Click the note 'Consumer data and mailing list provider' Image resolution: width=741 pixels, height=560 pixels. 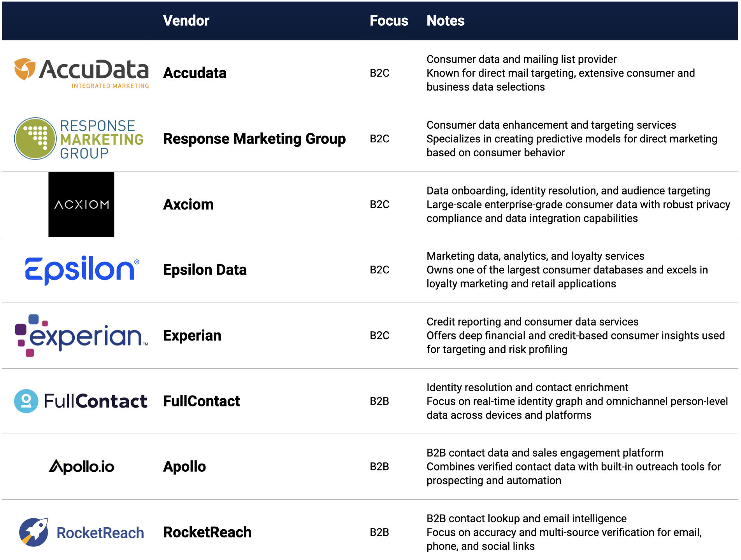(522, 59)
